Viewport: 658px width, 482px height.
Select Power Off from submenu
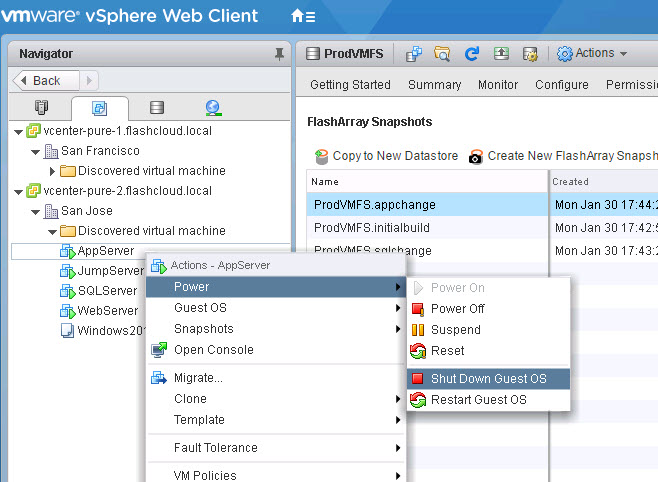click(488, 309)
